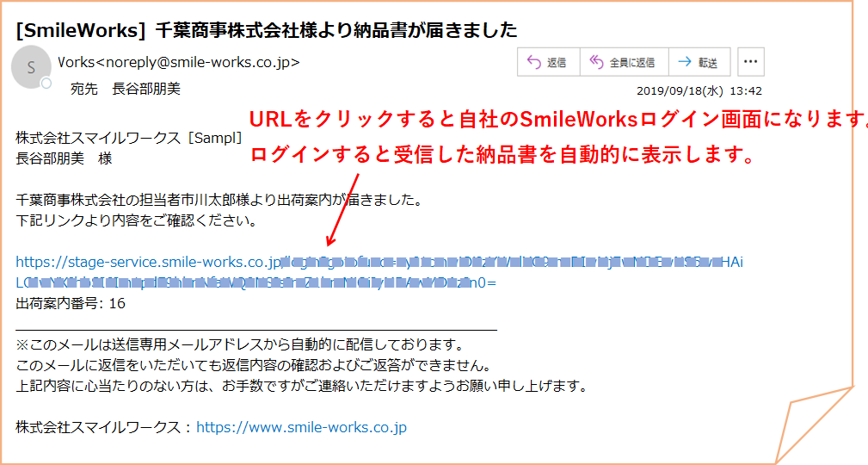The height and width of the screenshot is (465, 868).
Task: Click the text 出荷案内番号: 16
Action: click(71, 303)
